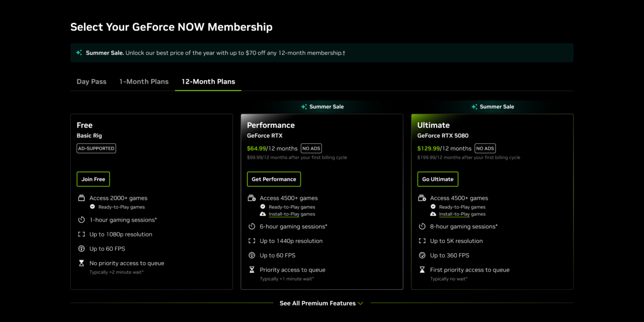Viewport: 644px width, 322px height.
Task: Click FPS gauge icon next to 360 FPS
Action: (x=422, y=256)
